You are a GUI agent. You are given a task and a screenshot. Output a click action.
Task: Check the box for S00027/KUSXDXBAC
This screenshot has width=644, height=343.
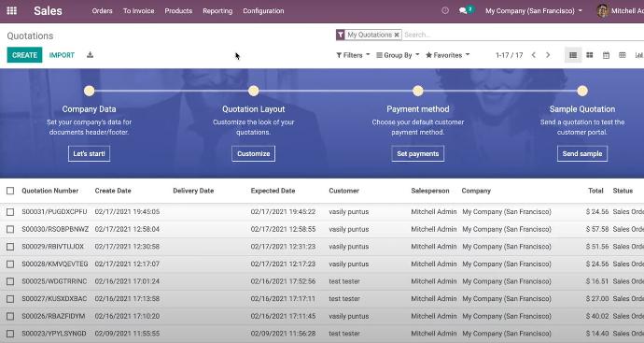(x=10, y=298)
